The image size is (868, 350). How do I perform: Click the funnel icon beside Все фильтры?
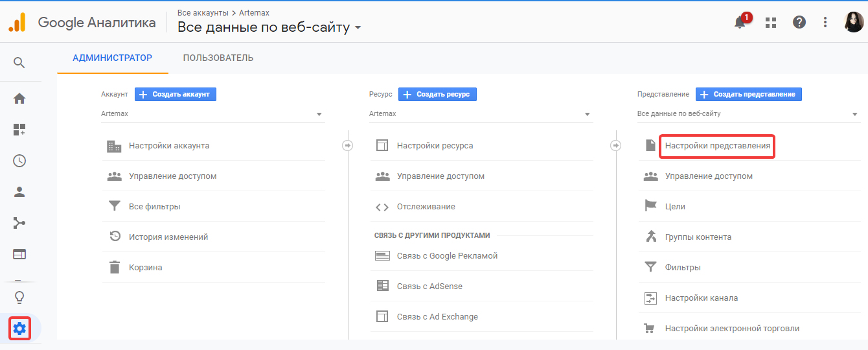click(114, 206)
